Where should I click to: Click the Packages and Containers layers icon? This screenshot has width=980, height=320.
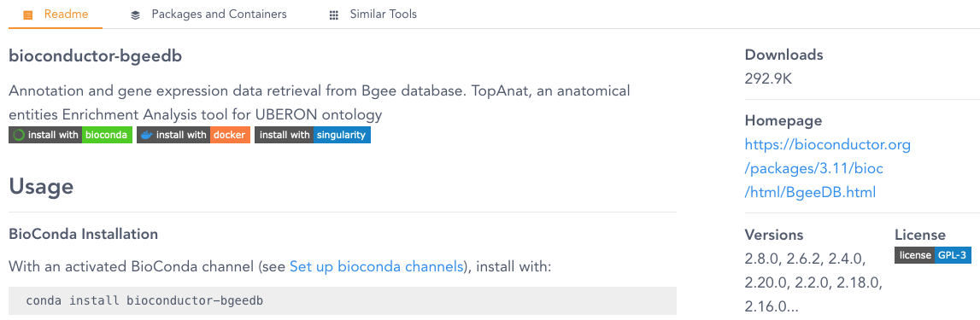coord(135,15)
